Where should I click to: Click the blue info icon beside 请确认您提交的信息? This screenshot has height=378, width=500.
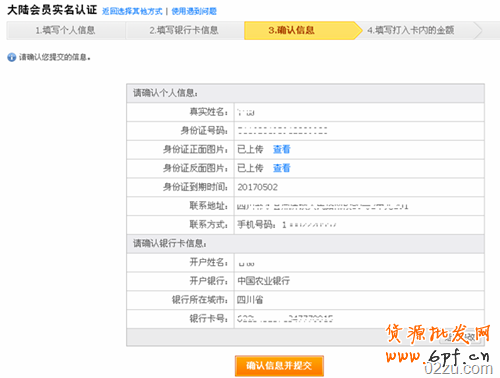12,57
